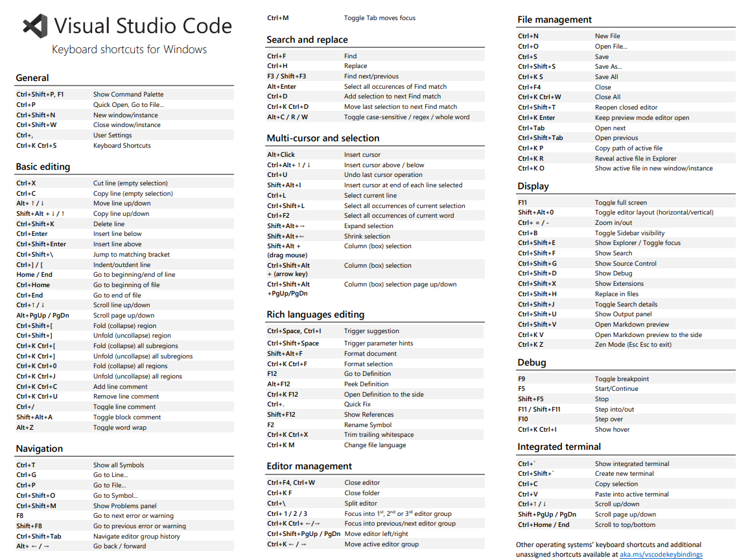Click 'Reopen closed editor' text
Image resolution: width=750 pixels, height=560 pixels.
626,107
